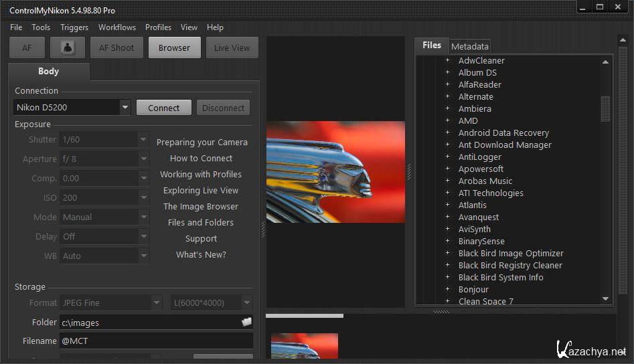Open the Workflows menu
Screen dimensions: 634x364
click(117, 27)
